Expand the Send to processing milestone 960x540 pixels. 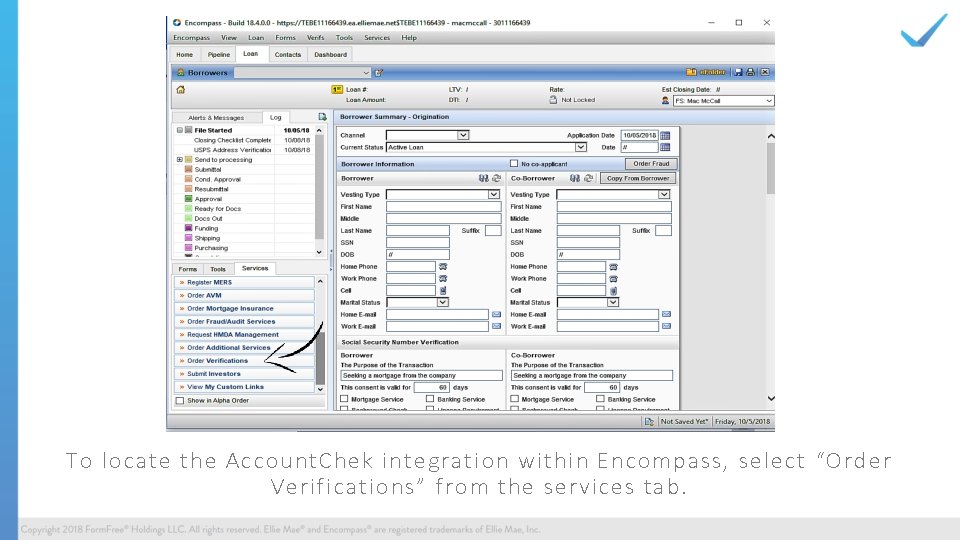click(x=180, y=160)
